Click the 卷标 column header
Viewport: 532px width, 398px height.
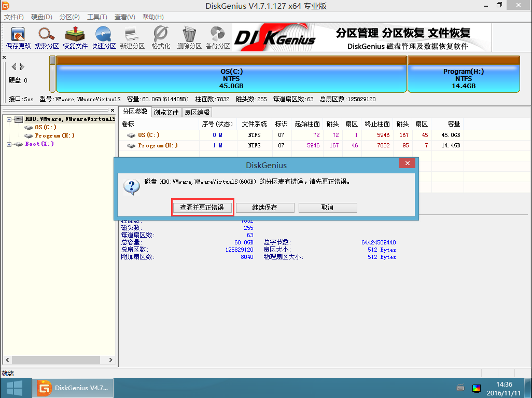(x=159, y=124)
